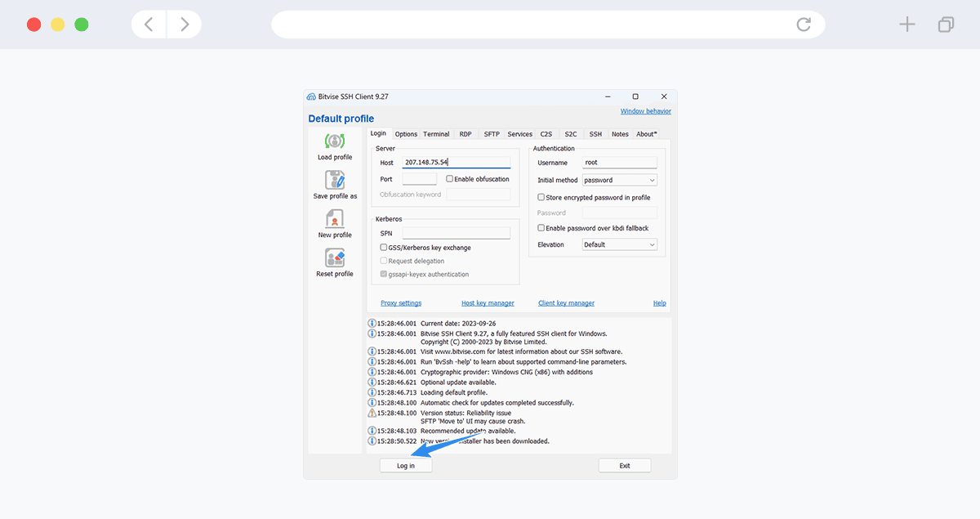Open a new browser tab with plus icon
The width and height of the screenshot is (980, 519).
[907, 25]
